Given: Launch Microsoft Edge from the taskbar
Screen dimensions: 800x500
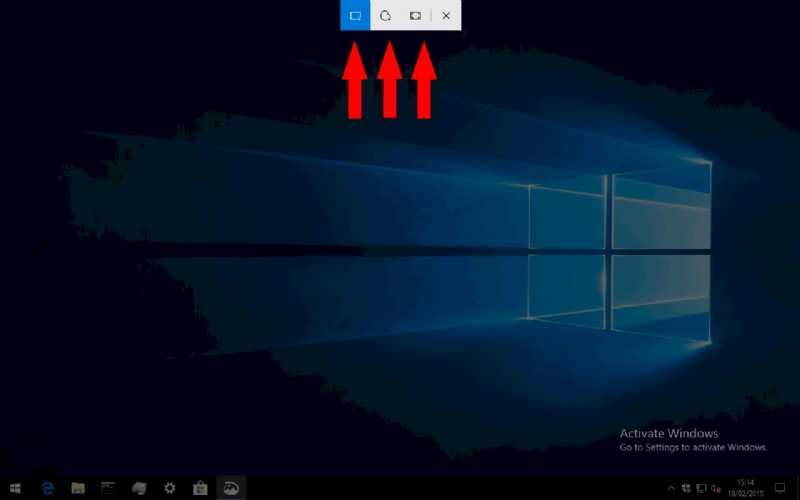Looking at the screenshot, I should pos(47,488).
